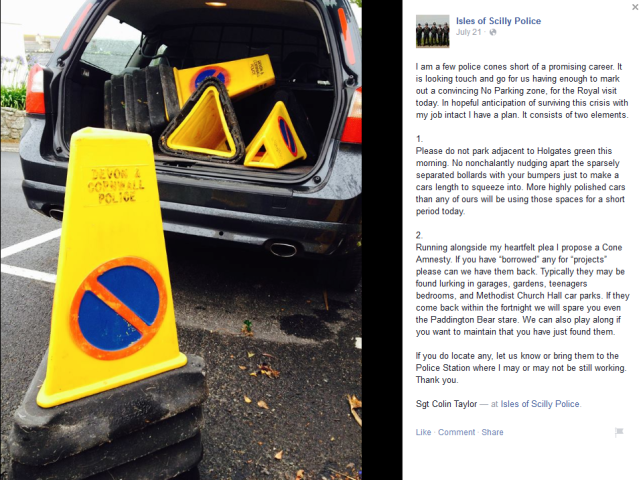Viewport: 643px width, 480px height.
Task: Click the black margin right of the photo
Action: (x=381, y=240)
